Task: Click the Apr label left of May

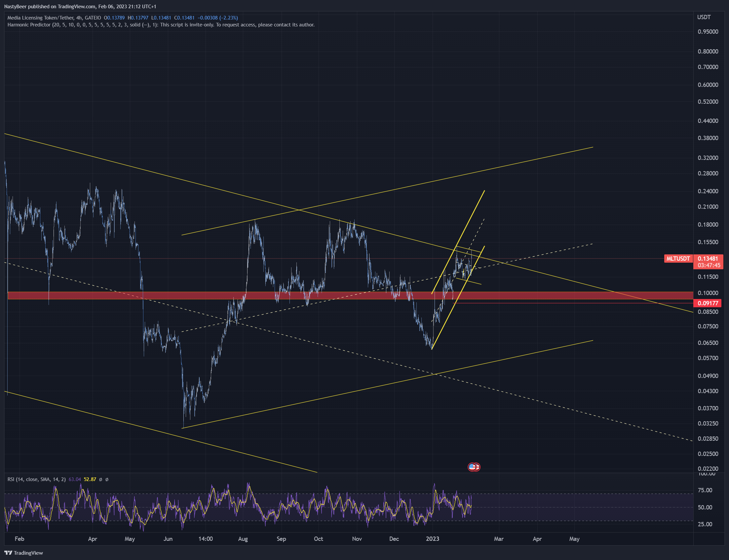Action: (92, 539)
